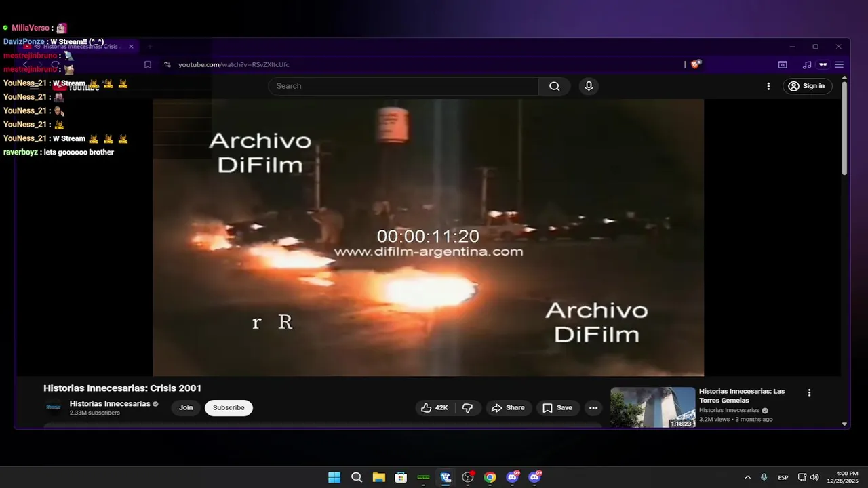Viewport: 868px width, 488px height.
Task: Open Windows Start menu
Action: click(x=334, y=477)
